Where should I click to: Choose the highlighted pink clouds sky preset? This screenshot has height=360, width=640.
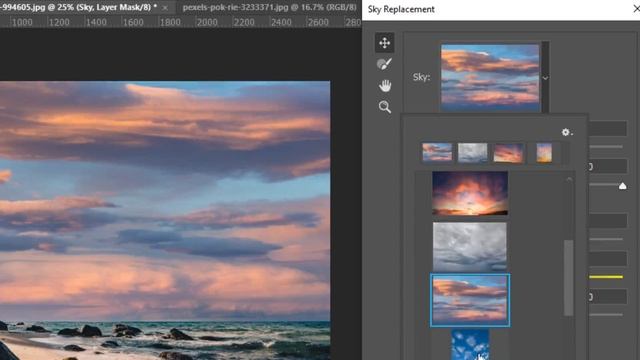470,300
